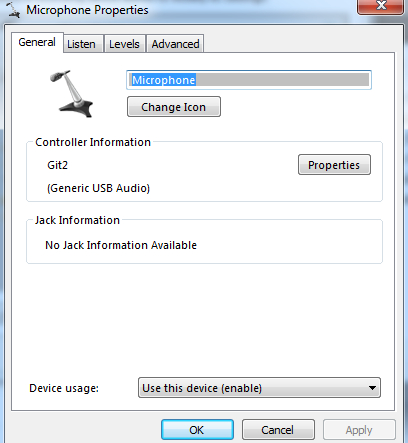Click the small microphone icon in title bar
408x443 pixels.
pos(13,9)
